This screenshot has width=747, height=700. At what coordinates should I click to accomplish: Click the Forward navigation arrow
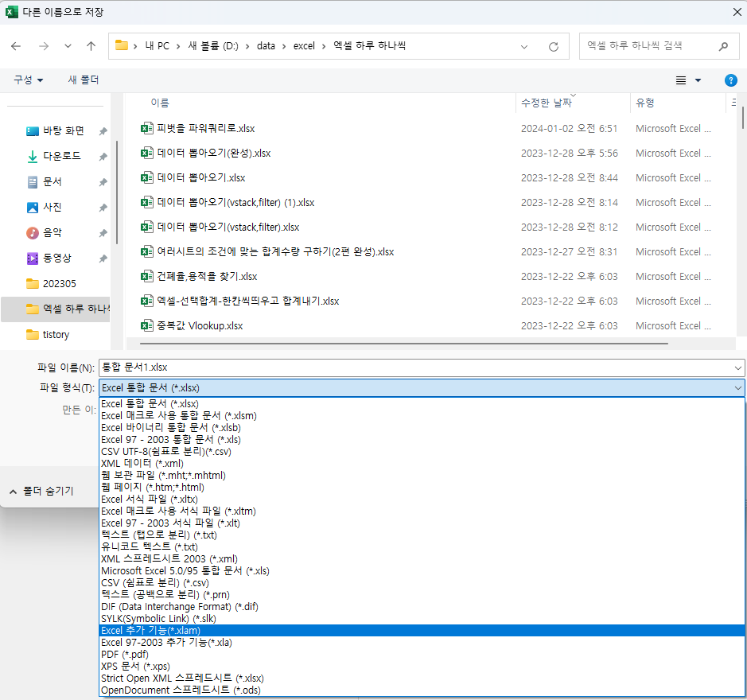(x=43, y=46)
